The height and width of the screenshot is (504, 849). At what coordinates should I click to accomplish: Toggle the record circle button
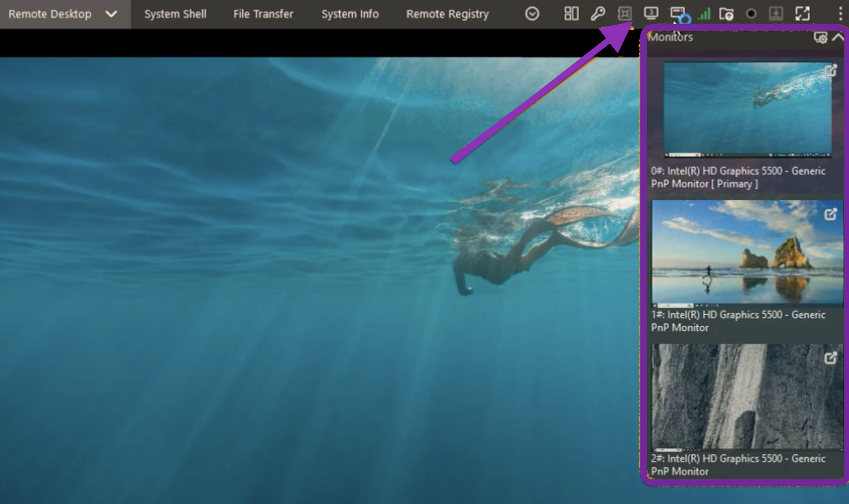[x=751, y=14]
